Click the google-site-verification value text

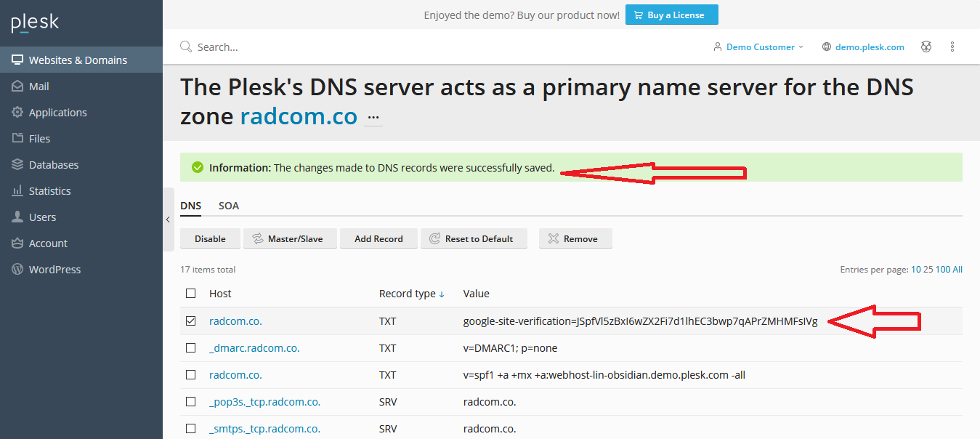click(640, 321)
